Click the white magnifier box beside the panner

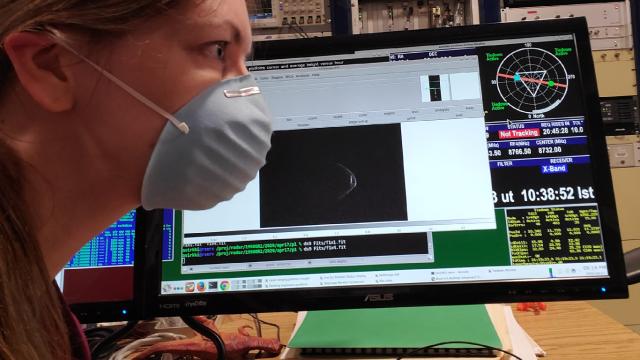click(464, 86)
